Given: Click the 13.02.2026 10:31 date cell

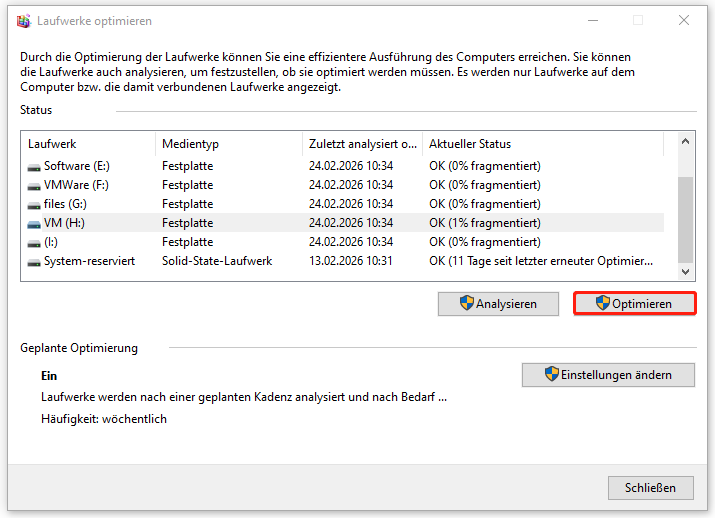Looking at the screenshot, I should [x=350, y=261].
